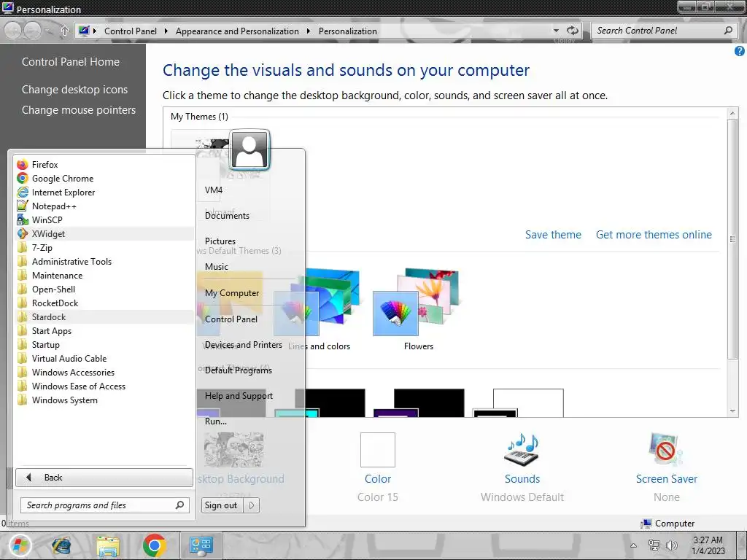Show hidden tray icons arrow
747x560 pixels.
[x=634, y=545]
